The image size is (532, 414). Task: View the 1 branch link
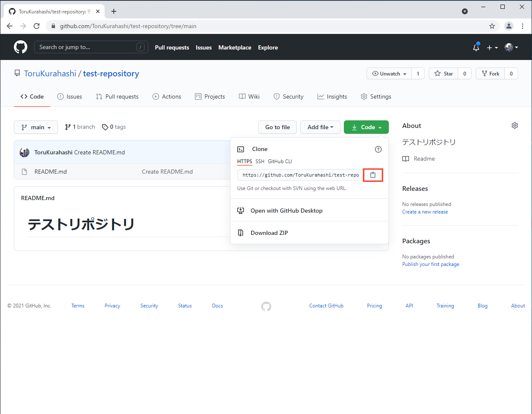(x=80, y=127)
